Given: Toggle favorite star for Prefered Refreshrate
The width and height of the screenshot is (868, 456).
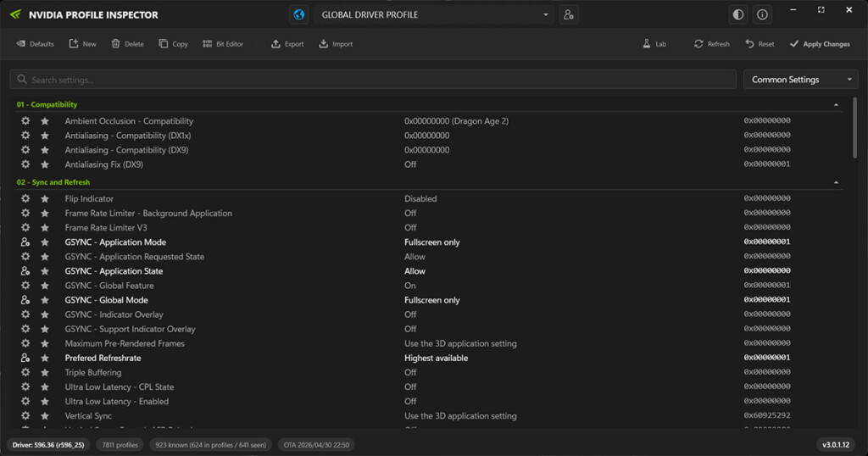Looking at the screenshot, I should click(45, 358).
